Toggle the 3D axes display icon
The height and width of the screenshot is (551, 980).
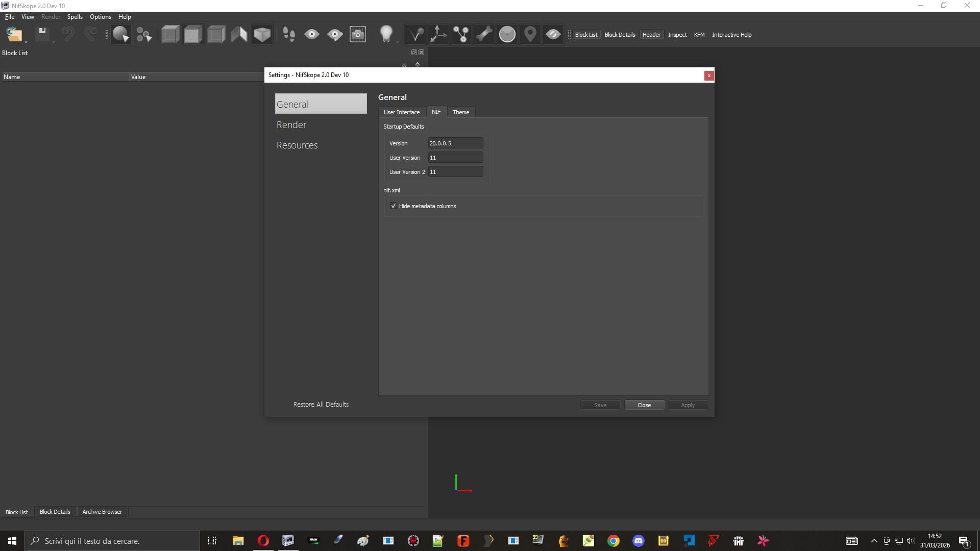tap(438, 35)
